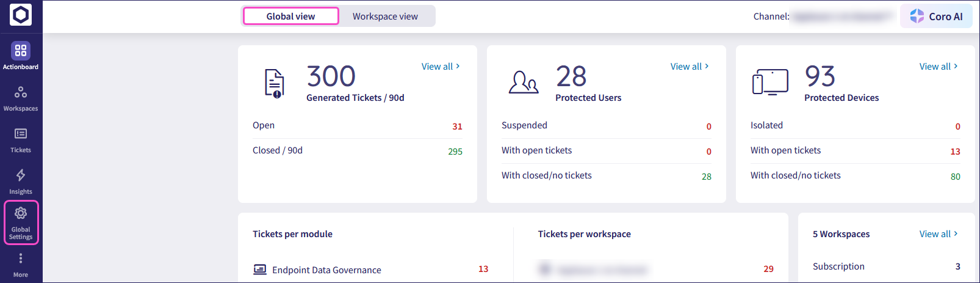Open Insights from the sidebar
980x283 pixels.
click(21, 176)
